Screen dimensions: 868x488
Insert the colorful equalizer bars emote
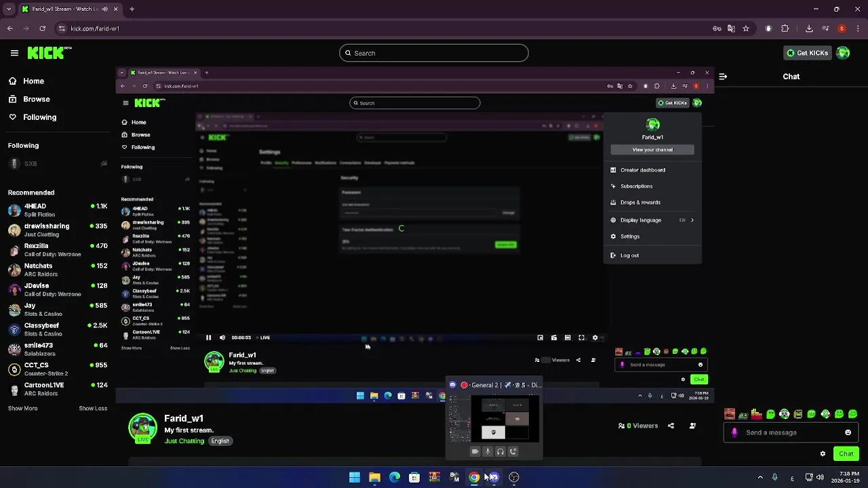(757, 414)
